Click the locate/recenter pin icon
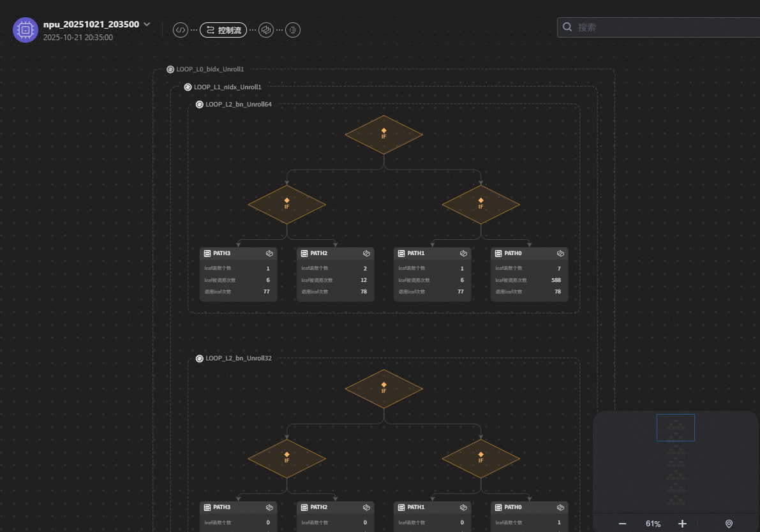 (729, 524)
